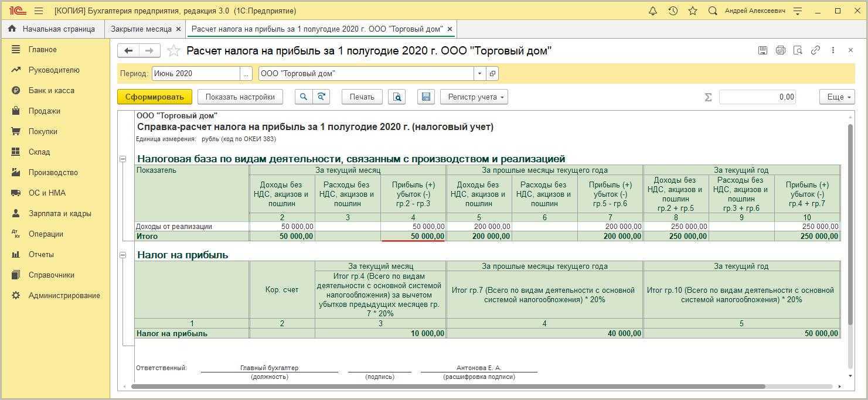The width and height of the screenshot is (868, 400).
Task: Open Зарплата и кадры section
Action: point(60,213)
